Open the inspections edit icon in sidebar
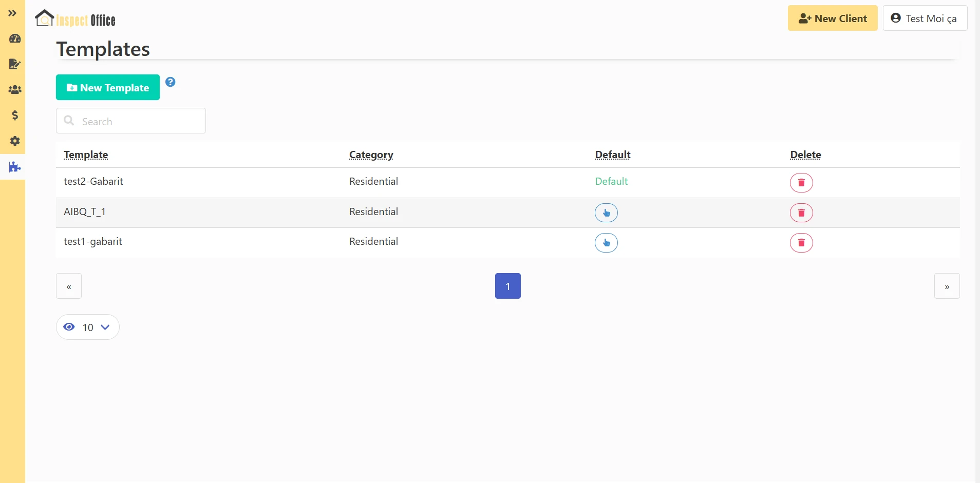The width and height of the screenshot is (980, 483). pos(15,64)
